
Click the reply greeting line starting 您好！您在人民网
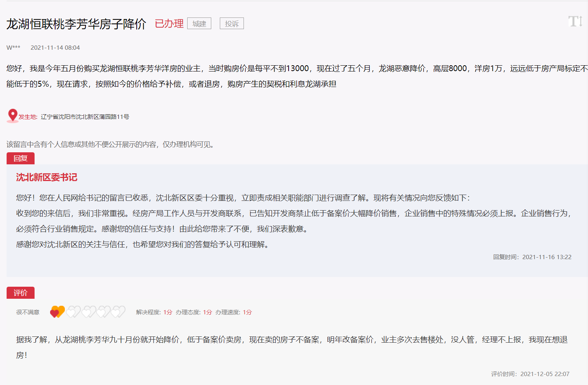click(x=243, y=198)
